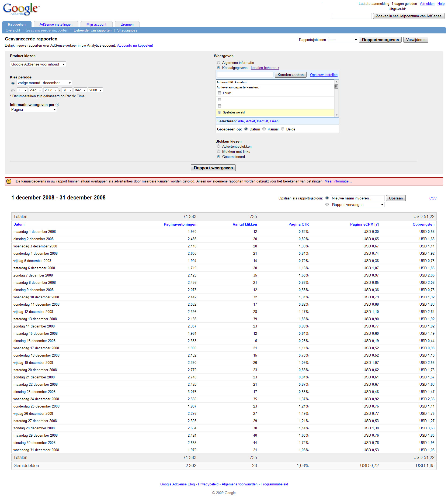Viewport: 448px width, 497px height.
Task: Switch to the Mijn account tab
Action: 96,24
